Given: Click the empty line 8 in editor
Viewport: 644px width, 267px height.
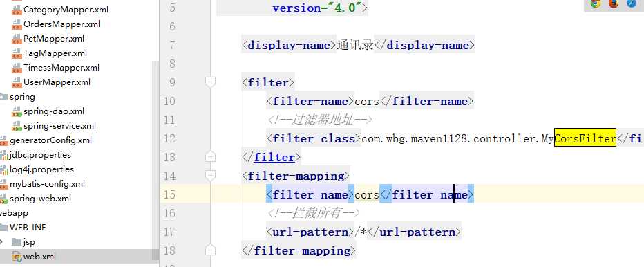Looking at the screenshot, I should (427, 64).
